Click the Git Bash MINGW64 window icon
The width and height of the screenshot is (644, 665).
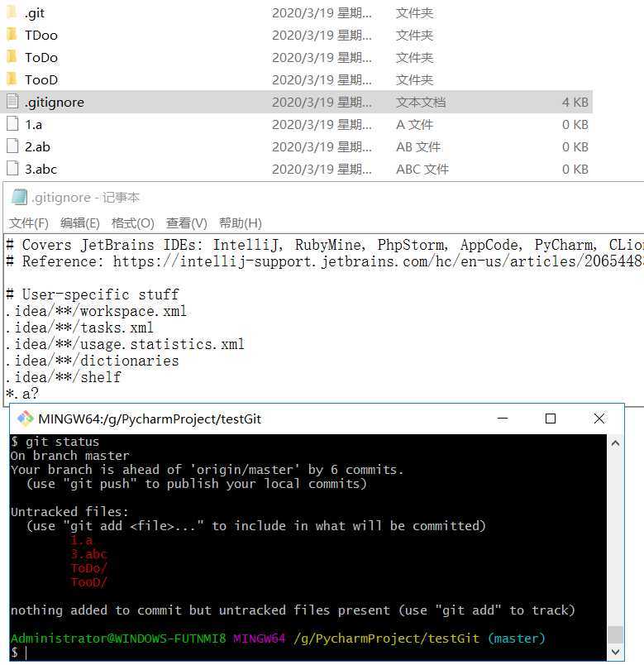(x=25, y=419)
